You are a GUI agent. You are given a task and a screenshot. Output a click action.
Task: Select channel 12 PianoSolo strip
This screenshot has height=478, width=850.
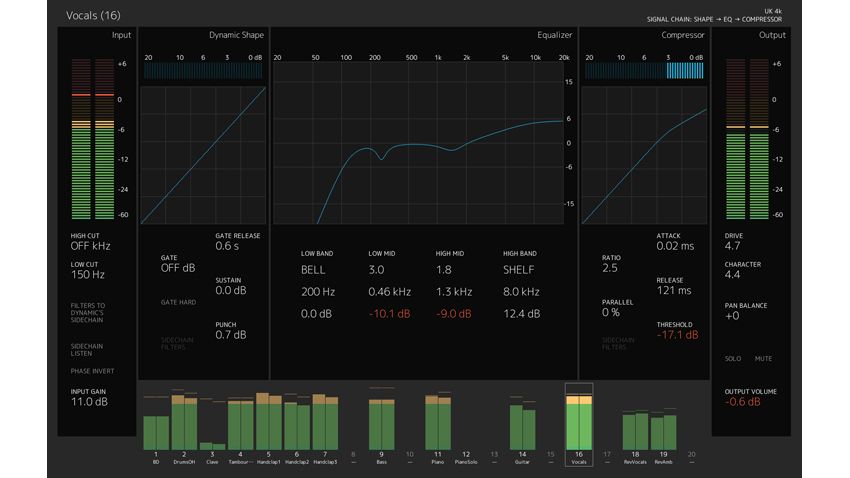(466, 457)
